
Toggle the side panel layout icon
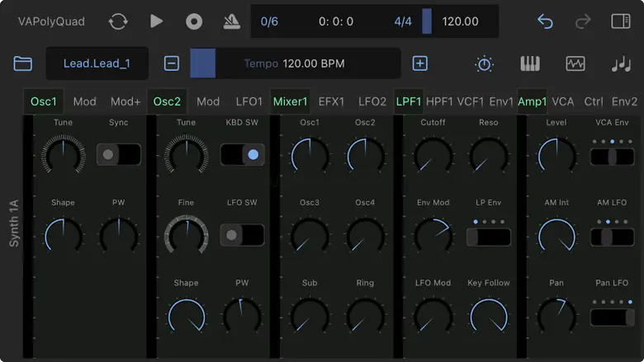(621, 21)
